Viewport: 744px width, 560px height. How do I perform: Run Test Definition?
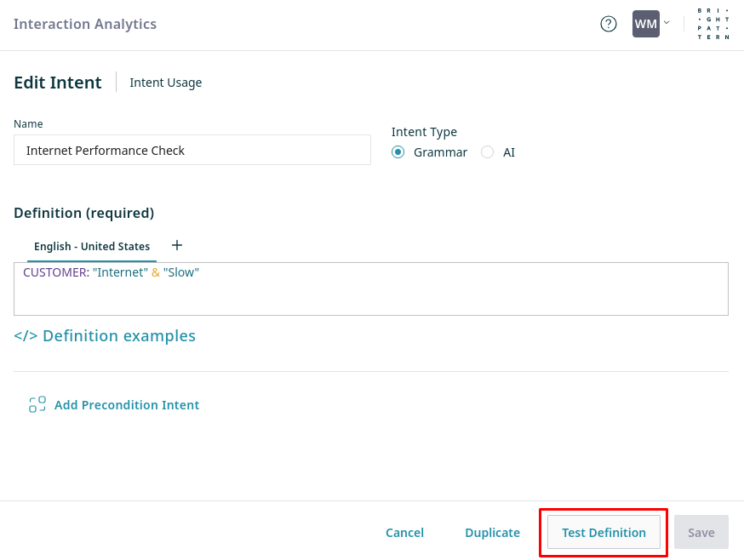coord(604,533)
